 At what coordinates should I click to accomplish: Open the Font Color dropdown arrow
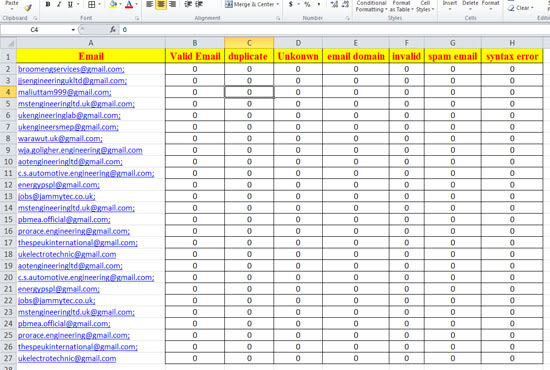click(136, 5)
